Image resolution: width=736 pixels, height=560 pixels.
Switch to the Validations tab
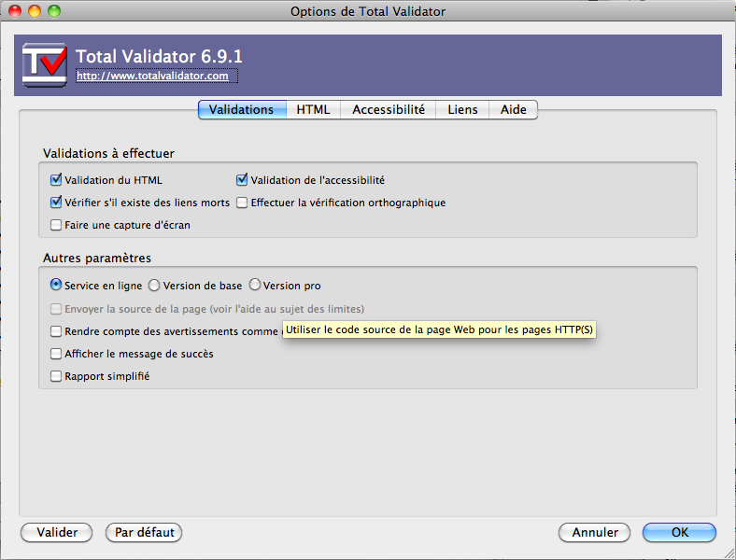click(x=242, y=110)
